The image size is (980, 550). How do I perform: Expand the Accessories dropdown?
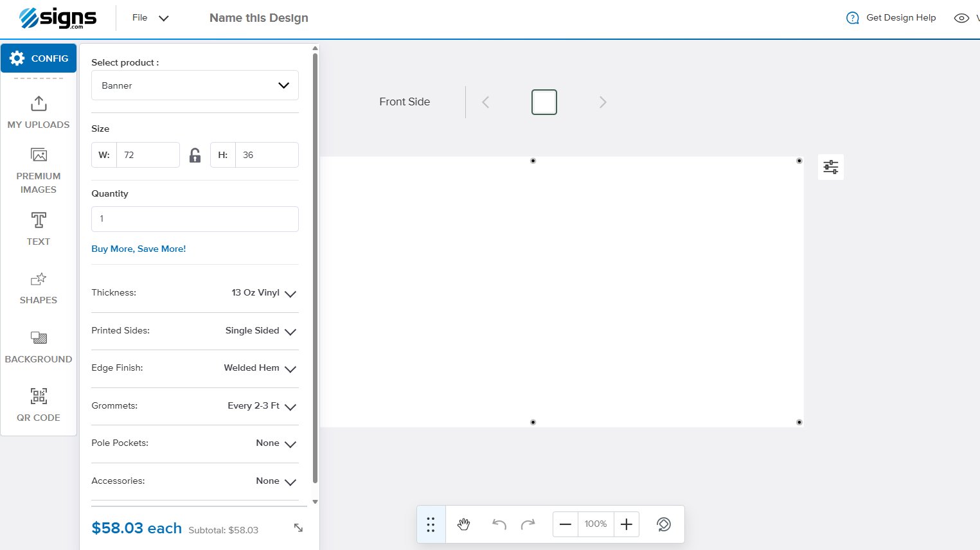coord(195,481)
